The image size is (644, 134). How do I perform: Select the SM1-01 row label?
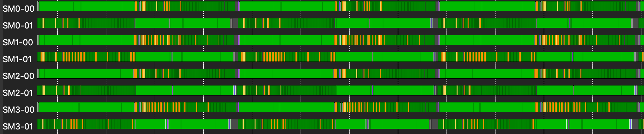tap(17, 59)
